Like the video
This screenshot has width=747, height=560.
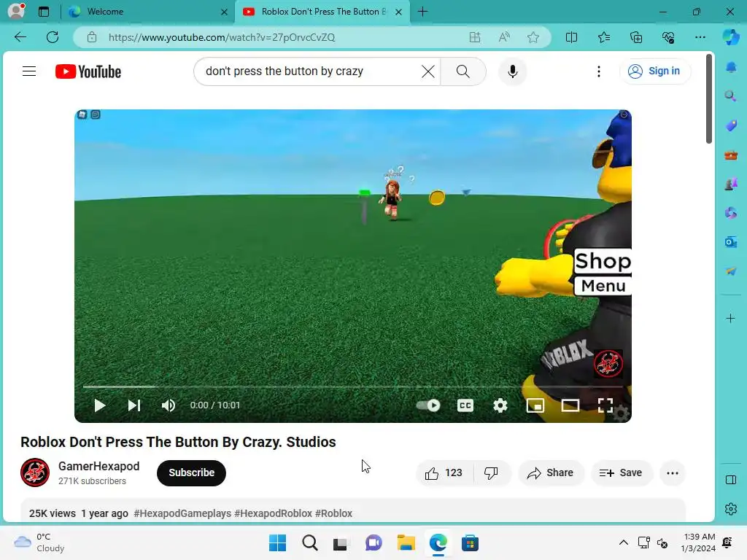point(444,472)
